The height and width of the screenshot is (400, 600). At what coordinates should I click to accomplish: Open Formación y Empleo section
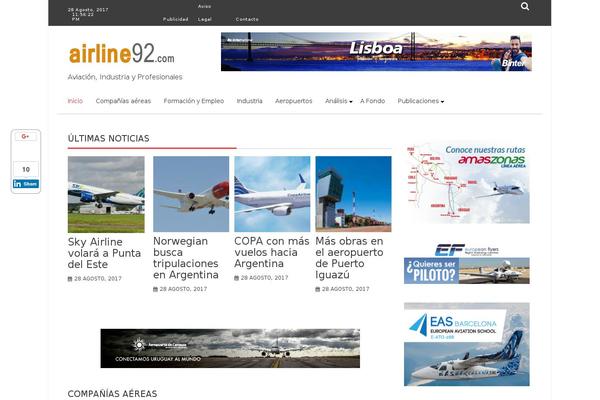tap(194, 101)
